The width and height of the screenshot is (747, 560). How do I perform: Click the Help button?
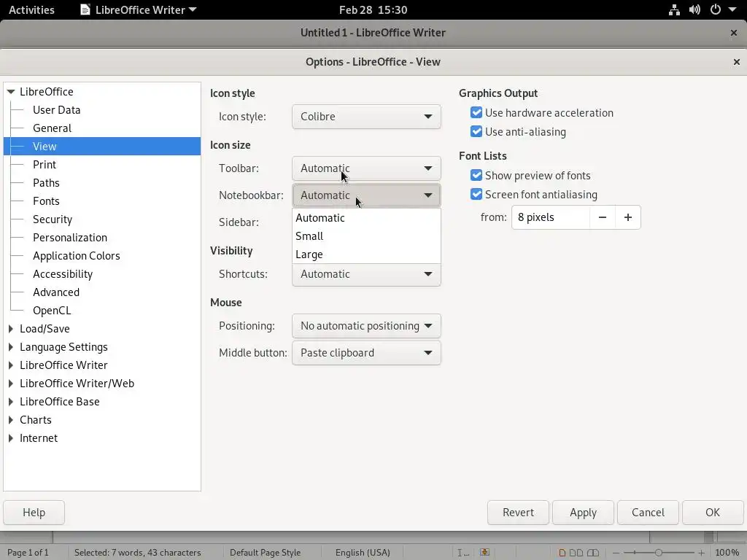pos(34,513)
